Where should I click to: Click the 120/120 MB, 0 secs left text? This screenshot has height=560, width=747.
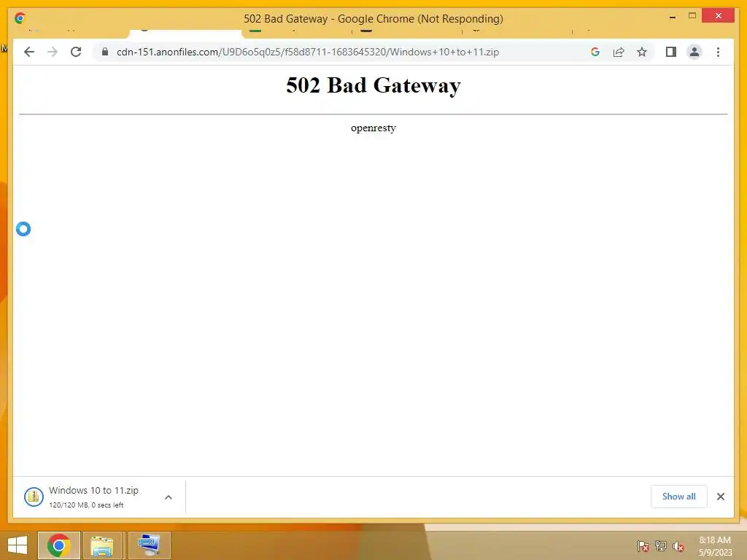86,505
